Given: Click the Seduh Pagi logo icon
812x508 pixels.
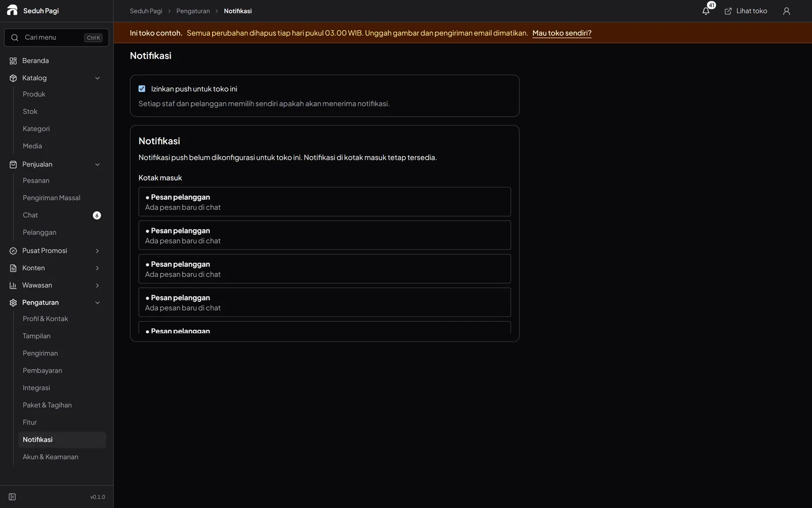Looking at the screenshot, I should tap(12, 10).
